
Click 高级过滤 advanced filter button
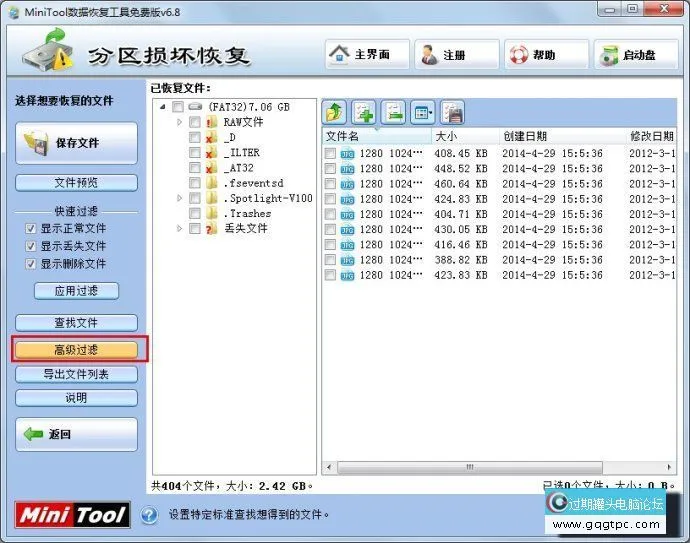[x=77, y=350]
